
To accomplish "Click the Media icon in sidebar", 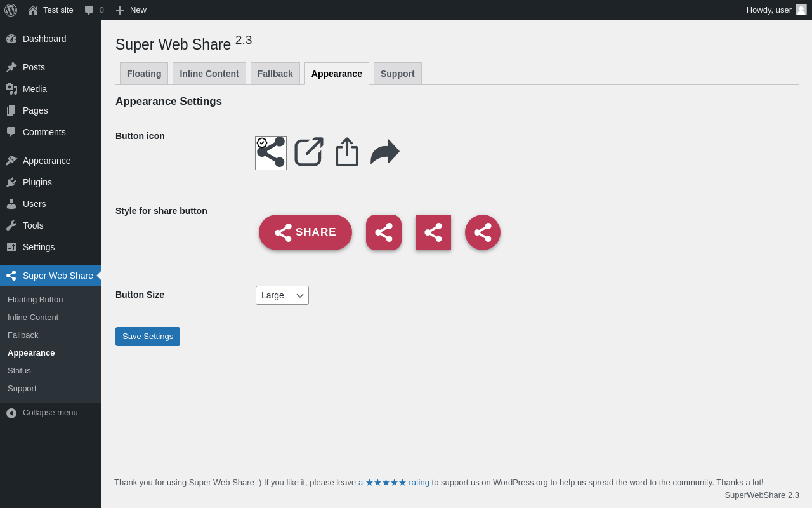I will coord(11,89).
